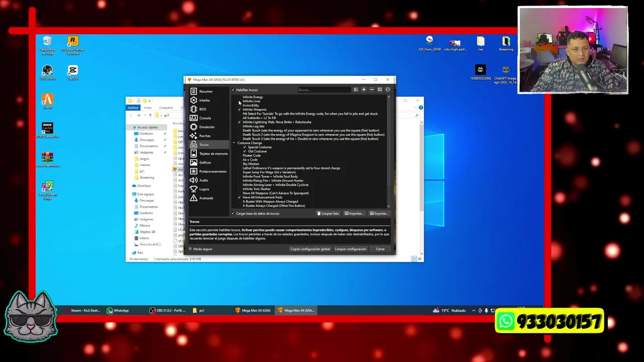Image resolution: width=644 pixels, height=362 pixels.
Task: Open the Streaming desktop folder icon
Action: pyautogui.click(x=506, y=44)
